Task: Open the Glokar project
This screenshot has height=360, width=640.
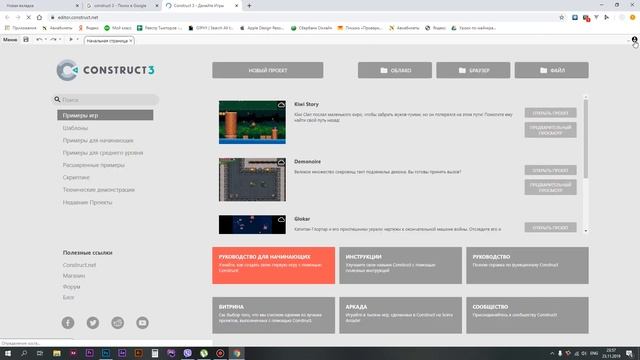Action: [550, 227]
